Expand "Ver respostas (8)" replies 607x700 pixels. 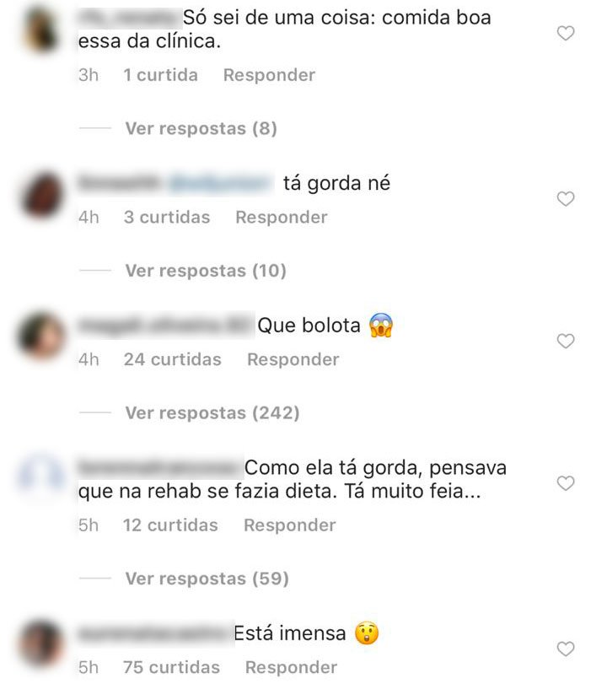click(201, 128)
